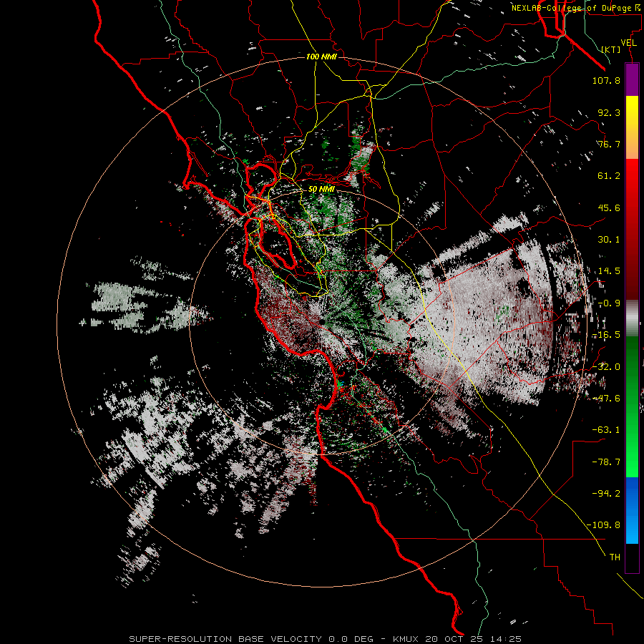Pick the green segment of the velocity color bar

tap(632, 406)
